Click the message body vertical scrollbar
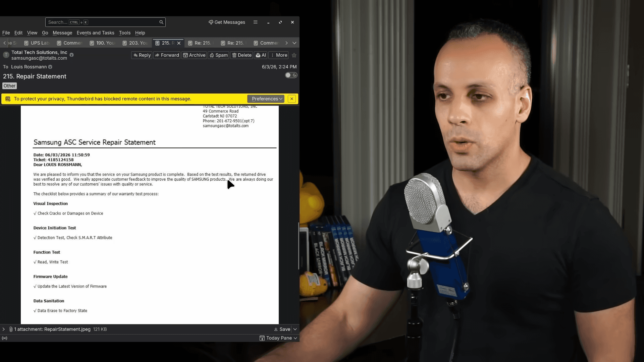 (299, 246)
